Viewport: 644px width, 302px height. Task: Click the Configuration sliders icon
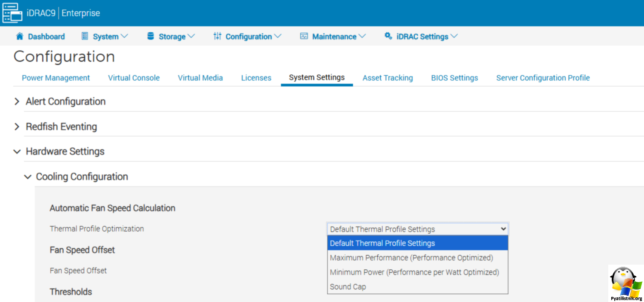217,37
